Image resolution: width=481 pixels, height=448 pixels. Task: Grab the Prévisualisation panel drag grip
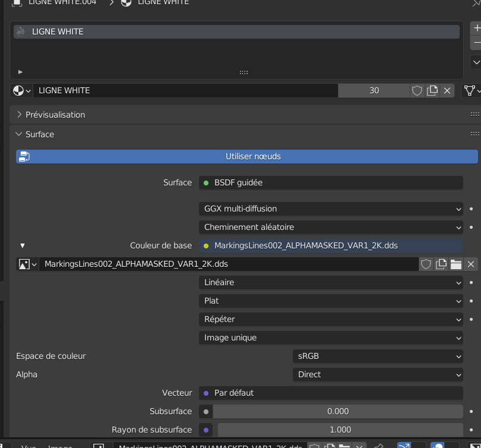474,115
